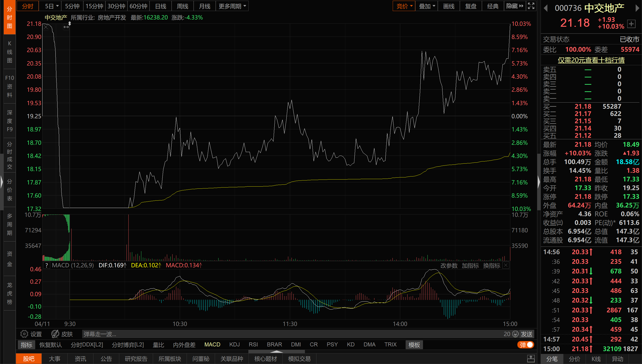Image resolution: width=642 pixels, height=364 pixels.
Task: Open 多周期 in left sidebar
Action: tap(9, 224)
